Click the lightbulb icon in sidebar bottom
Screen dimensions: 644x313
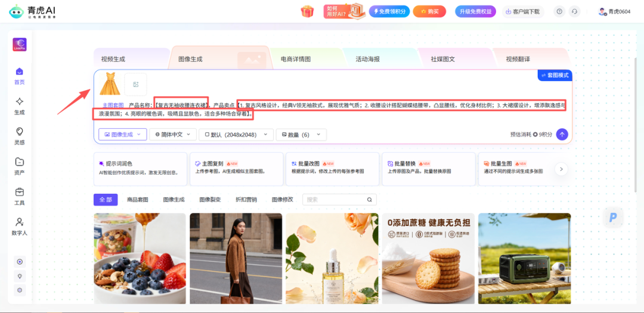pos(19,275)
